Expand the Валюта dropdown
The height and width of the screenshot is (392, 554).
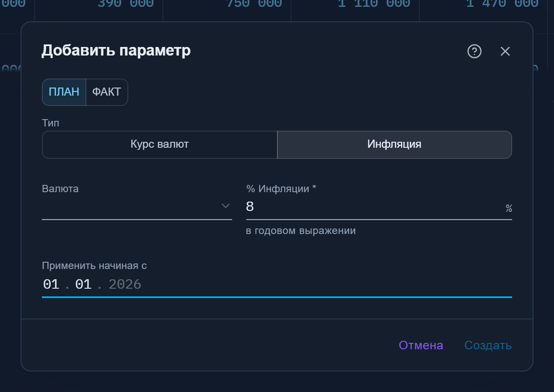137,206
